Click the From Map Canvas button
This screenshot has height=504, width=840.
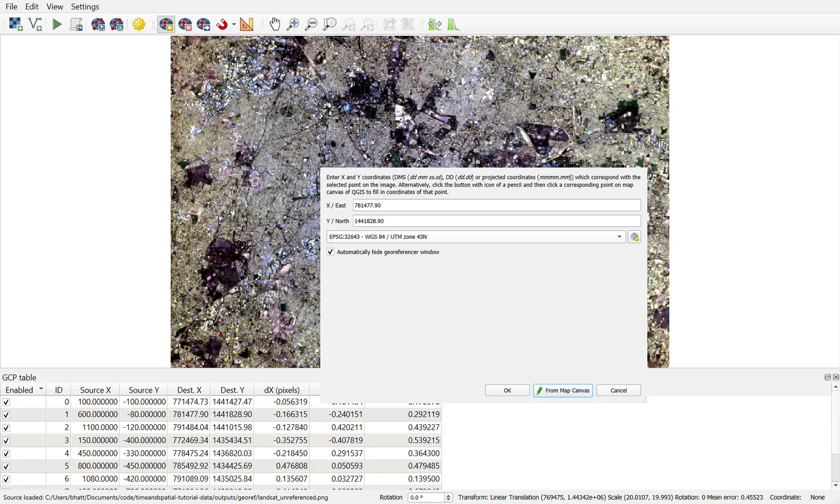click(x=563, y=391)
